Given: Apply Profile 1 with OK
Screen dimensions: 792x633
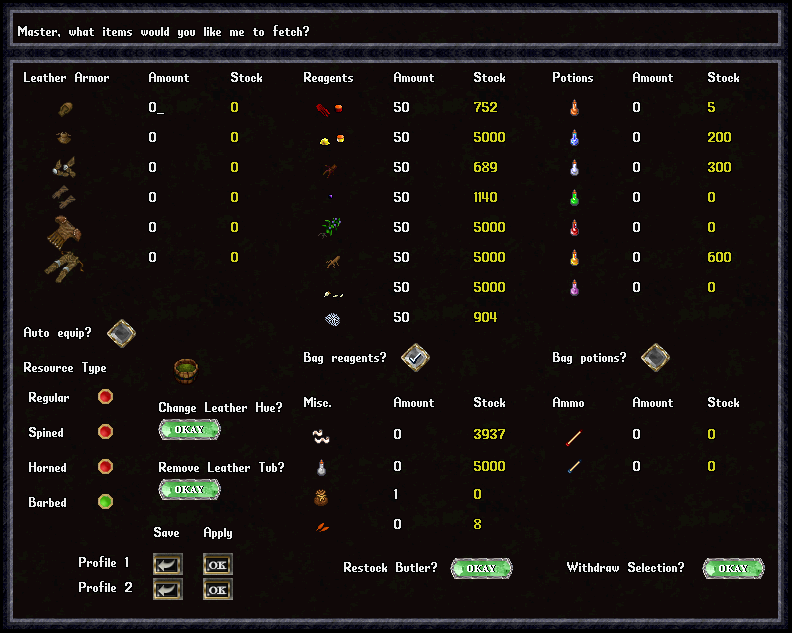Looking at the screenshot, I should [218, 564].
